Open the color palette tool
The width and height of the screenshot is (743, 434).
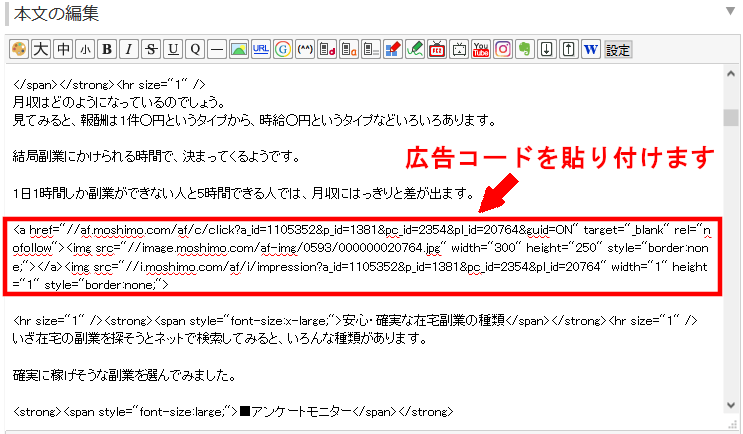point(19,49)
